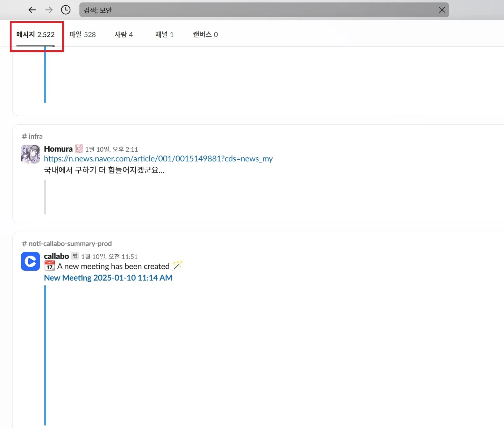Open the New Meeting 2025-01-10 link
Image resolution: width=504 pixels, height=428 pixels.
[108, 277]
